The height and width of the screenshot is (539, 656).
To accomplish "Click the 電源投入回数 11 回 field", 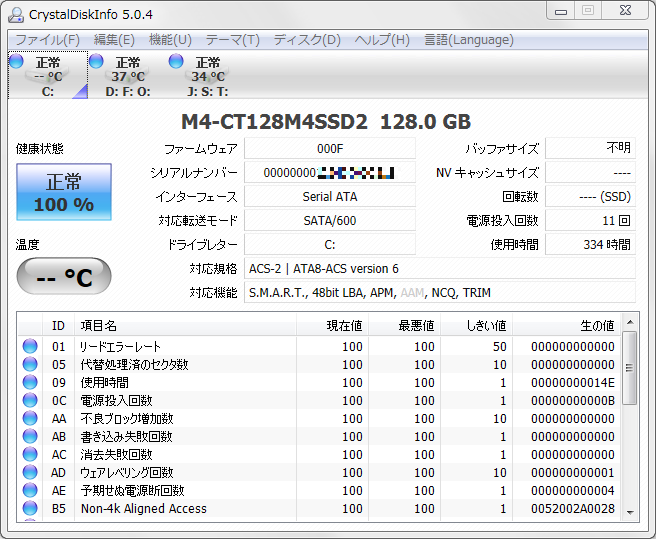I will [x=590, y=220].
